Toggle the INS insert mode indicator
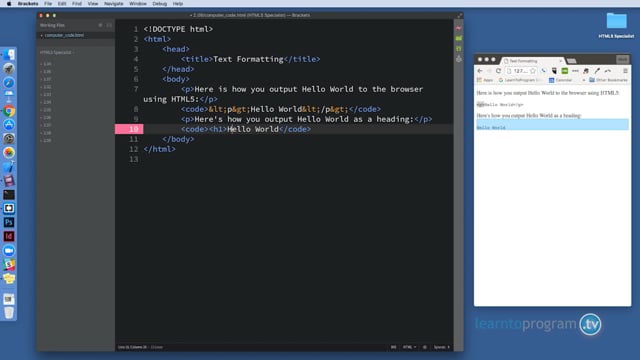This screenshot has height=360, width=640. click(x=393, y=347)
